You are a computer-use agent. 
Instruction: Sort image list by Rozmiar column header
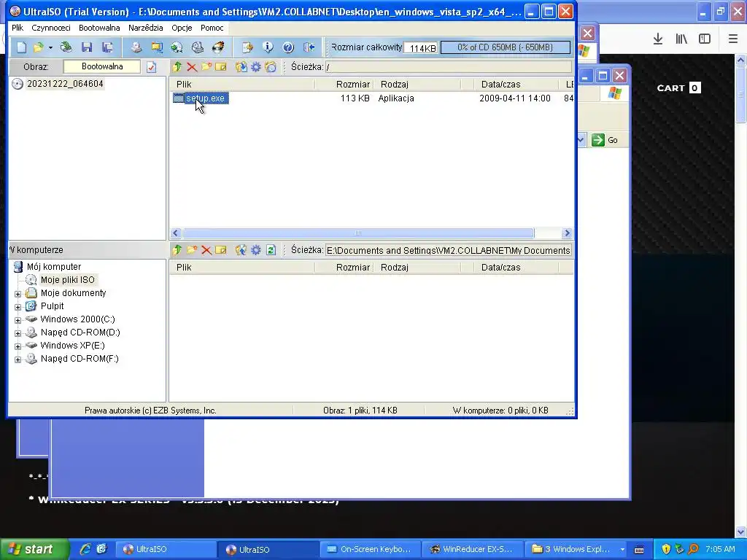[344, 85]
